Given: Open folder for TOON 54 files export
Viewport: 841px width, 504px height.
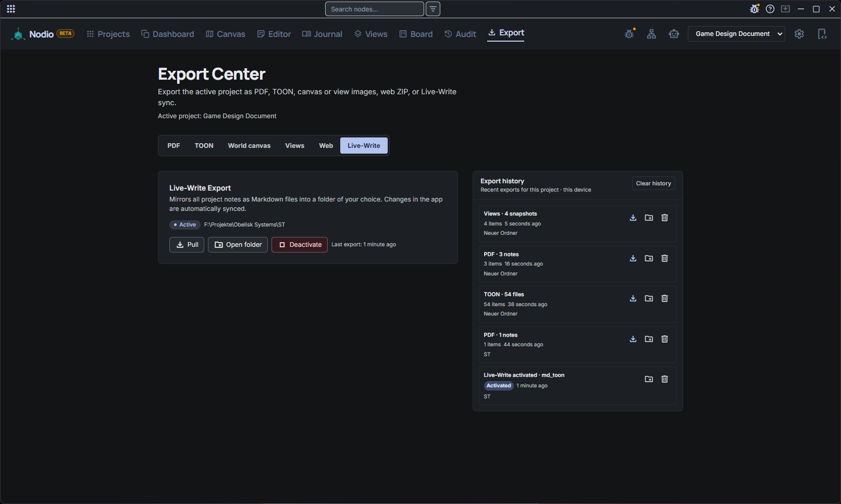Looking at the screenshot, I should pyautogui.click(x=649, y=298).
